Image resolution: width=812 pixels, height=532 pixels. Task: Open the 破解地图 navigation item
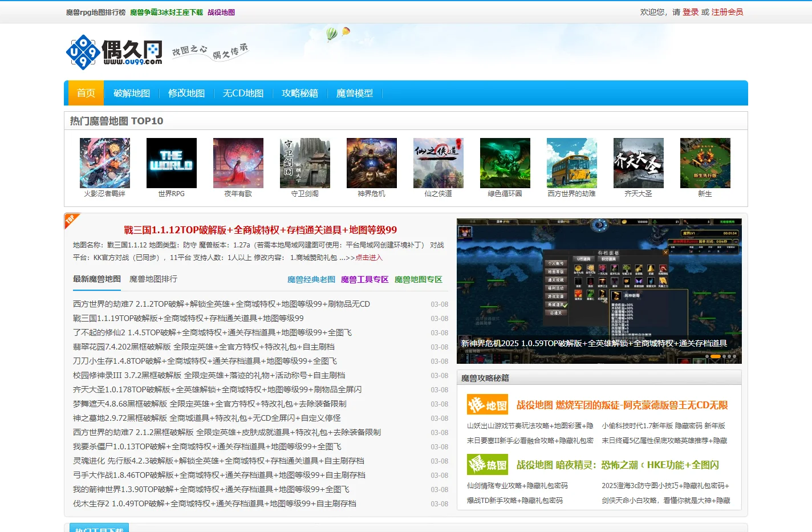click(132, 93)
